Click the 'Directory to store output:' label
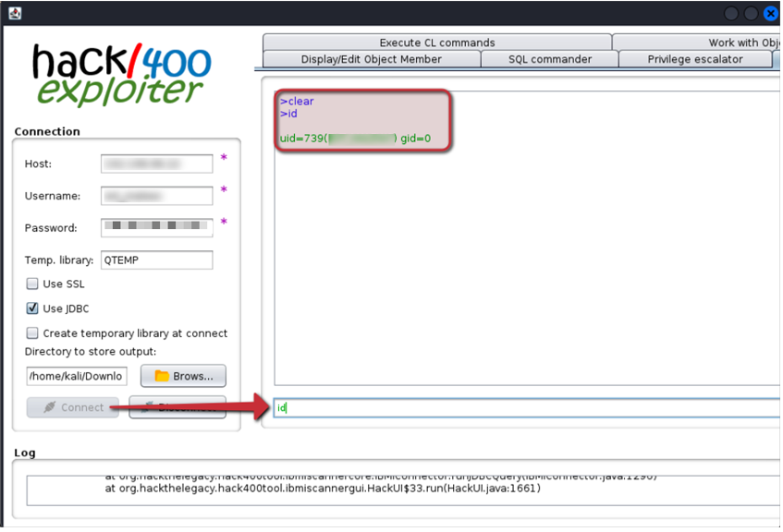Screen dimensions: 783x532 pos(91,351)
